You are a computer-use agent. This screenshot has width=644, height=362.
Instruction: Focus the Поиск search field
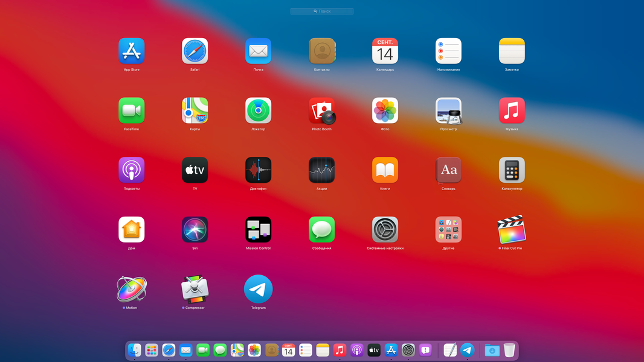pyautogui.click(x=322, y=11)
